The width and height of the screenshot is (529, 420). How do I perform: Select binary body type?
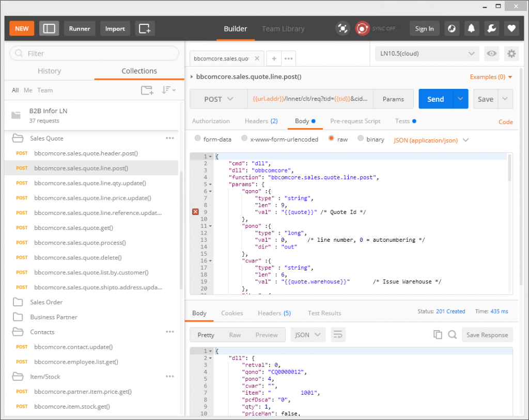click(x=360, y=138)
